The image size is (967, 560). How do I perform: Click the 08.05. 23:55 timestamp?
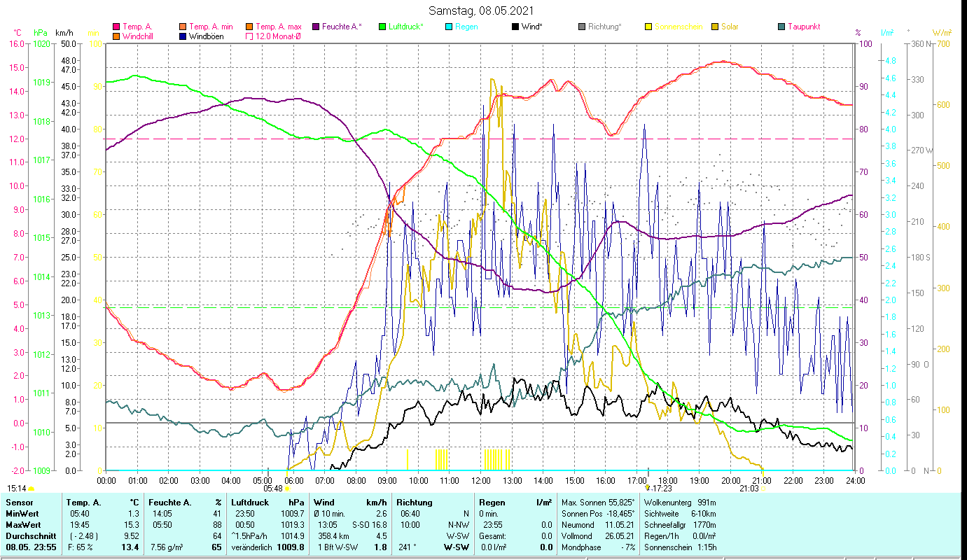pyautogui.click(x=30, y=547)
